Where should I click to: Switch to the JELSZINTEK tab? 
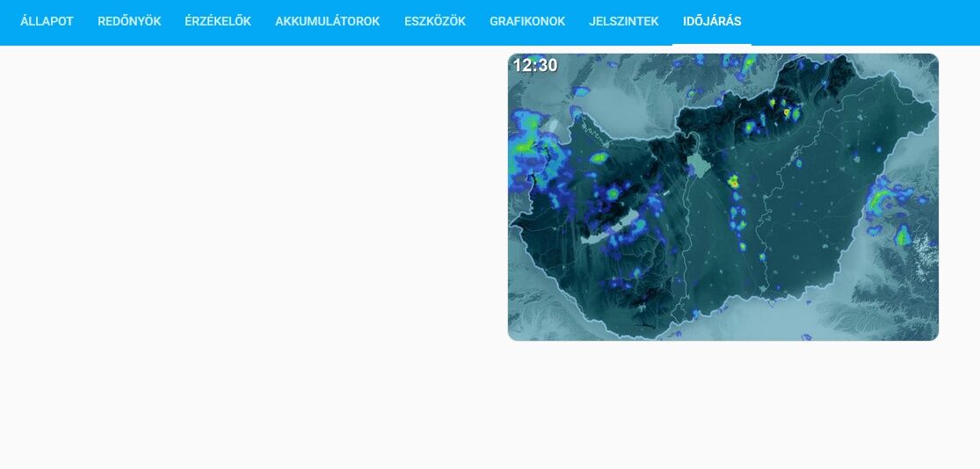coord(624,22)
